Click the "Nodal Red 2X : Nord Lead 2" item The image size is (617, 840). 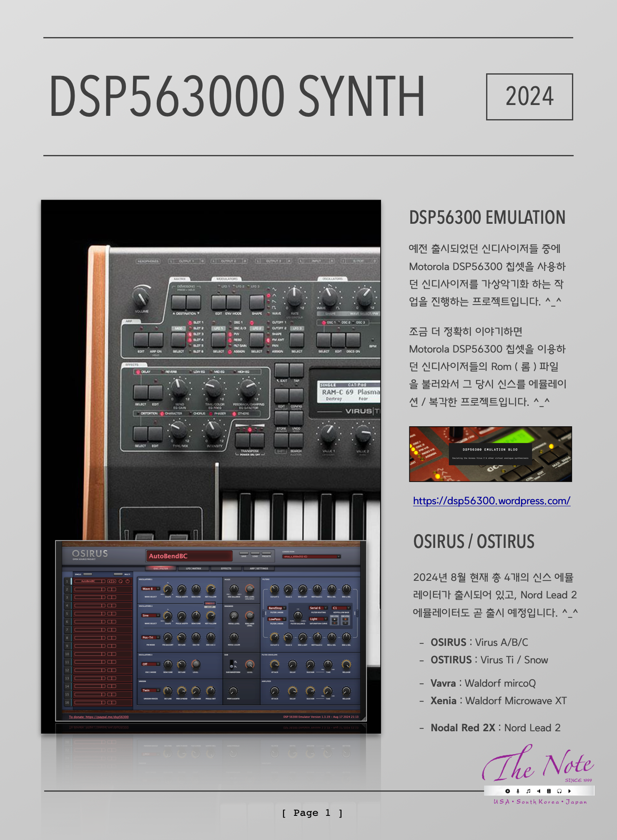click(496, 727)
